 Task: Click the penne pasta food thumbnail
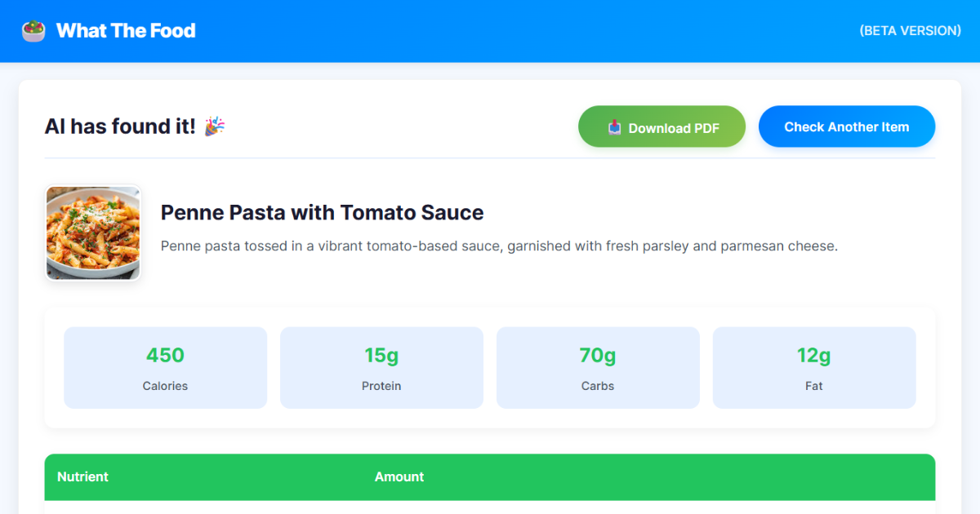coord(92,233)
